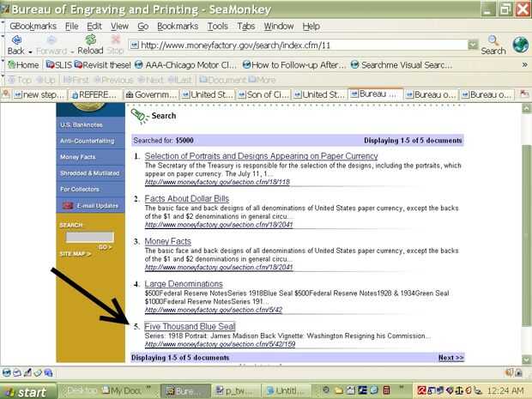Click the SeaMonkey globe throbber icon
The height and width of the screenshot is (399, 532).
pos(521,45)
